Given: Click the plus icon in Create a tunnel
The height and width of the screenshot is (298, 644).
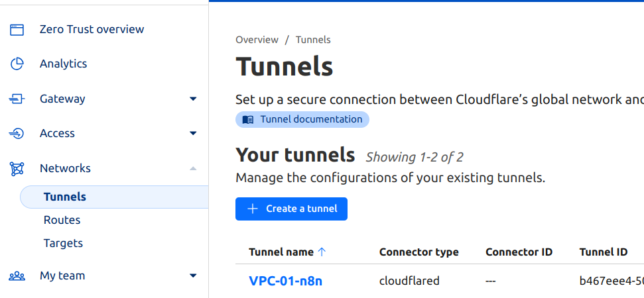Looking at the screenshot, I should 252,209.
